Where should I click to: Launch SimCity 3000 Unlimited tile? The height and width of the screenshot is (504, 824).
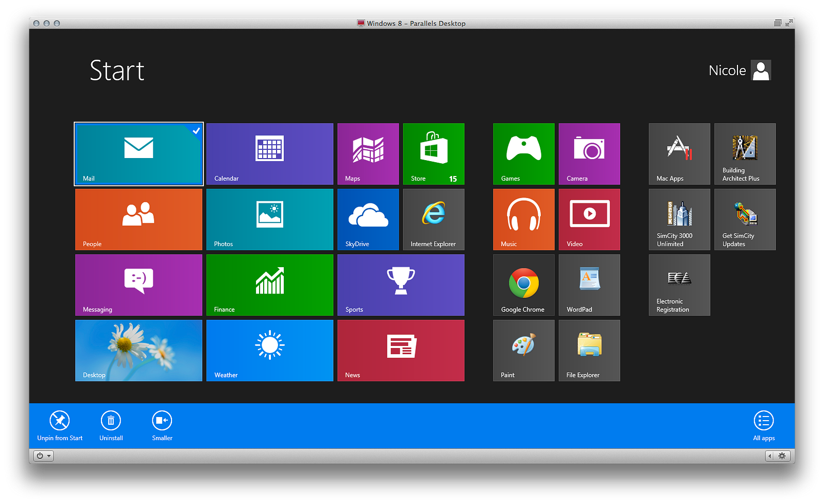(x=679, y=219)
